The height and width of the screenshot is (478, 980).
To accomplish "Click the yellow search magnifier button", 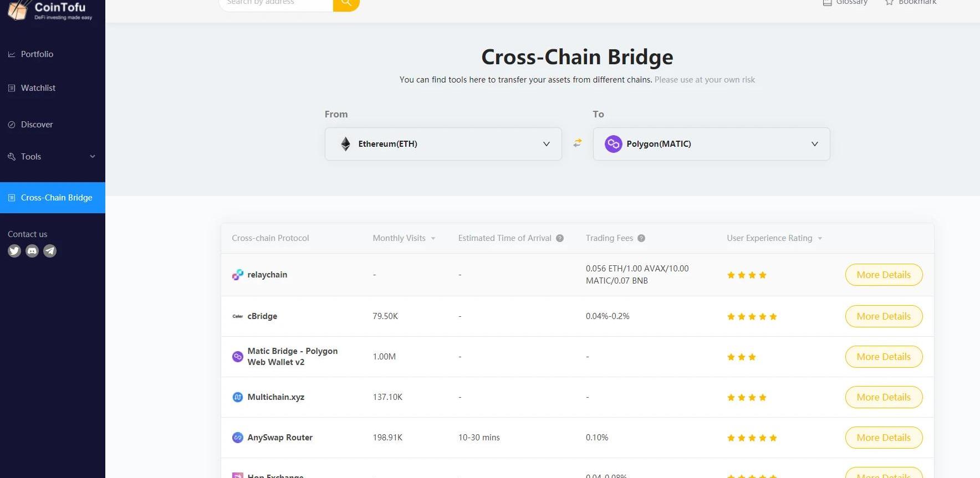I will click(x=346, y=3).
